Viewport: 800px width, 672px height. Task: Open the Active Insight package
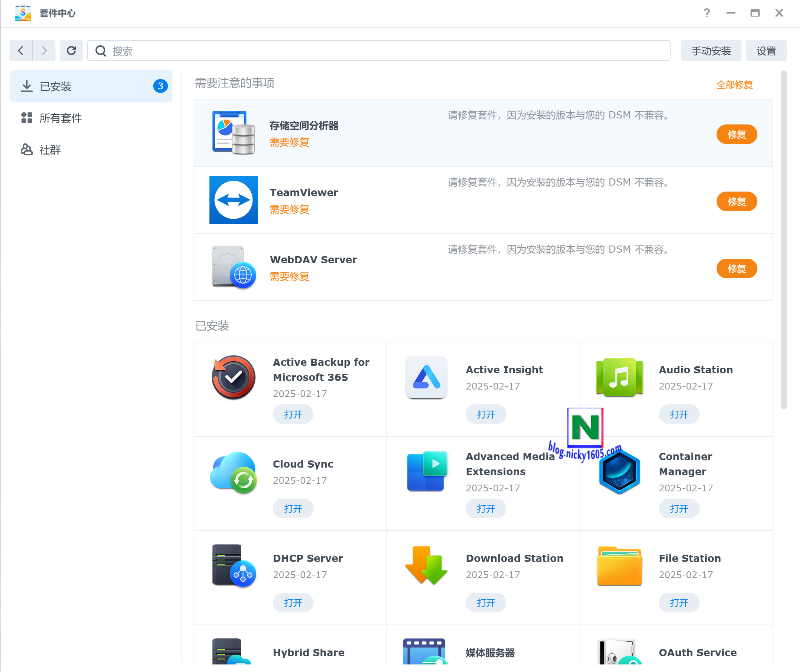tap(486, 414)
